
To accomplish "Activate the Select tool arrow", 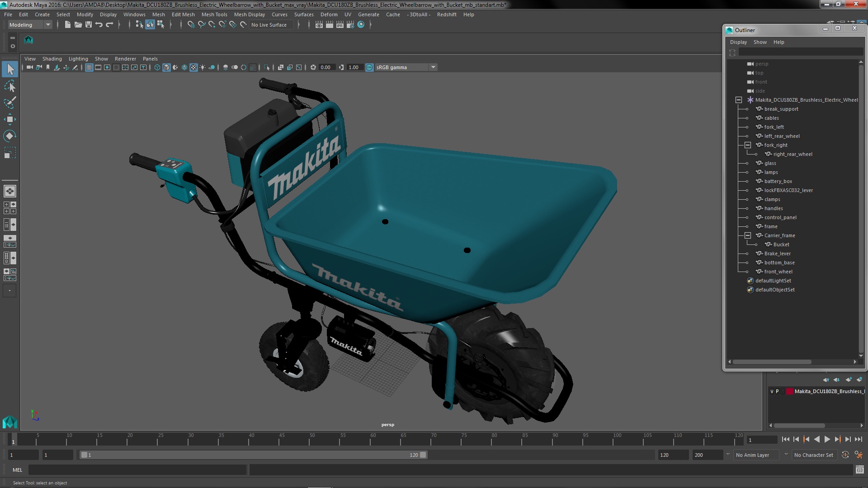I will click(10, 69).
